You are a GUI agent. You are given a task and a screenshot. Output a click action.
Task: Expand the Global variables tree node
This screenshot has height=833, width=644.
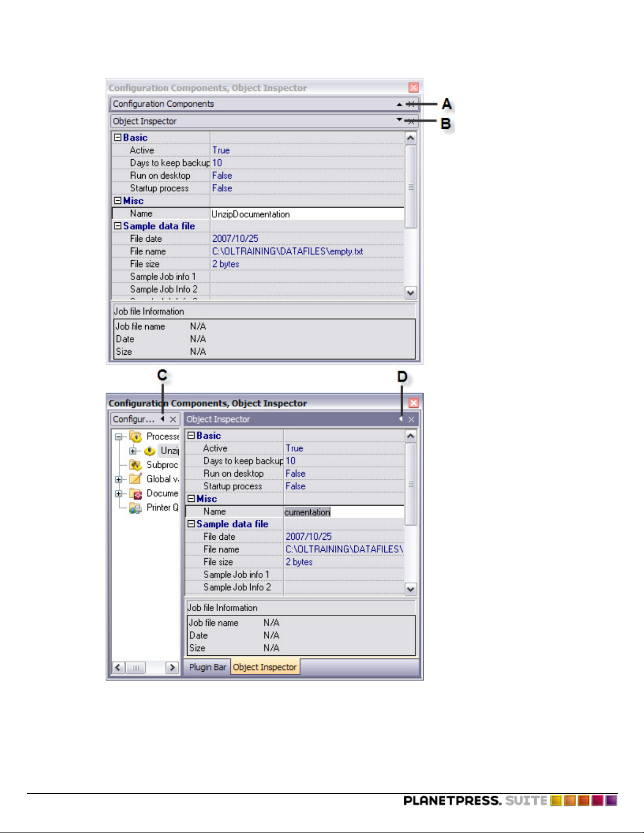118,479
